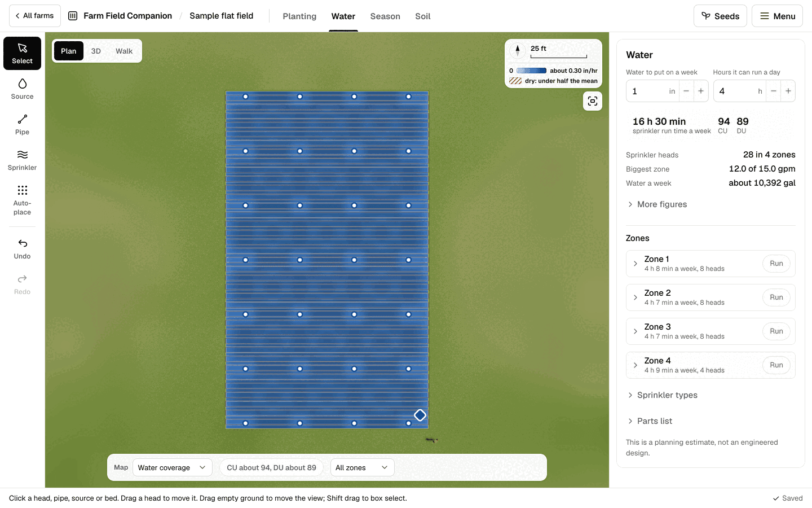The height and width of the screenshot is (508, 812).
Task: Switch to Walk view
Action: coord(124,51)
